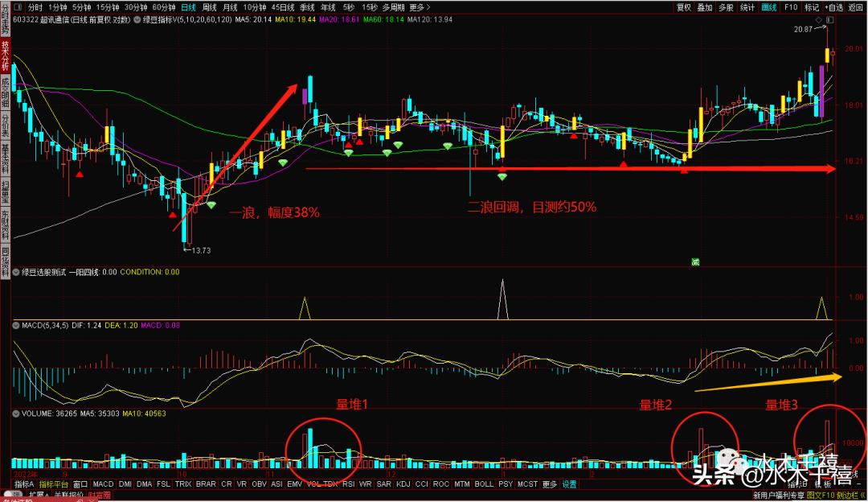Click the side panel toggle icon near top right
868x502 pixels.
[x=829, y=19]
